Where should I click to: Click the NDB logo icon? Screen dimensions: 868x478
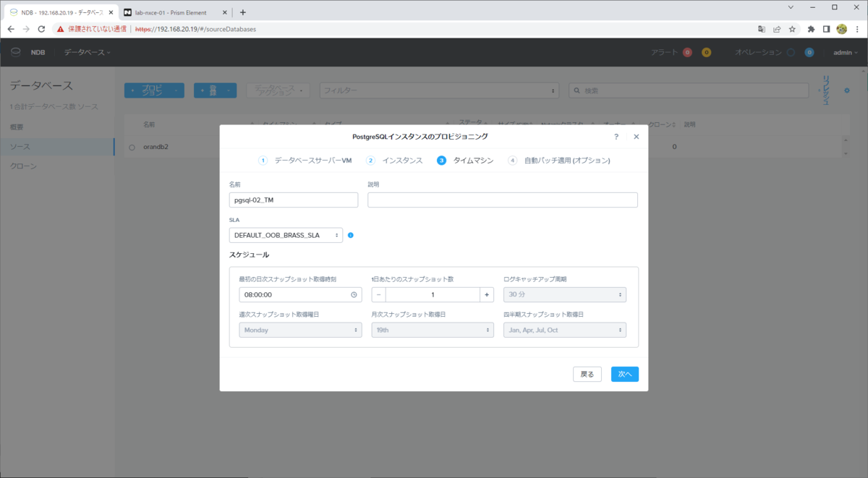tap(15, 52)
